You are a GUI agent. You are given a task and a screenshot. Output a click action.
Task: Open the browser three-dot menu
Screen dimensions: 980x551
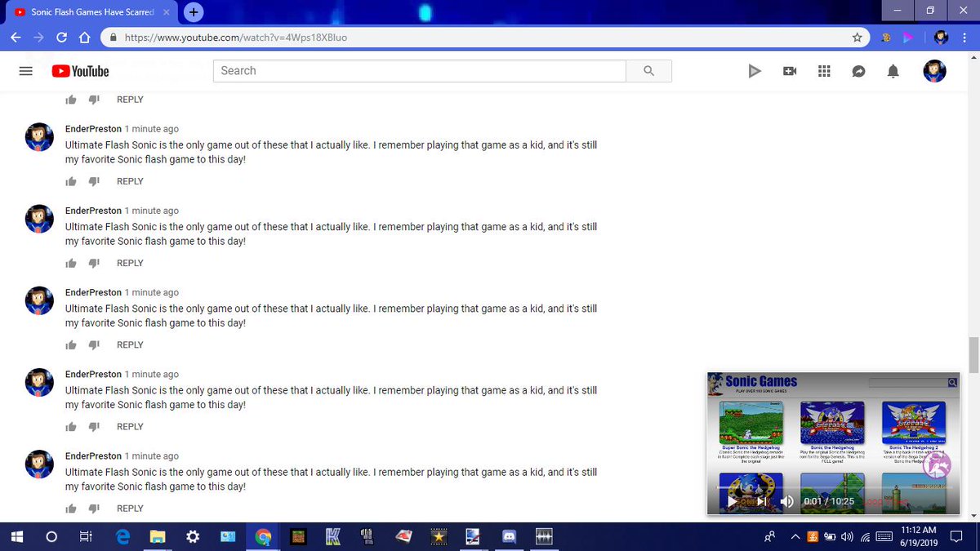(x=964, y=38)
